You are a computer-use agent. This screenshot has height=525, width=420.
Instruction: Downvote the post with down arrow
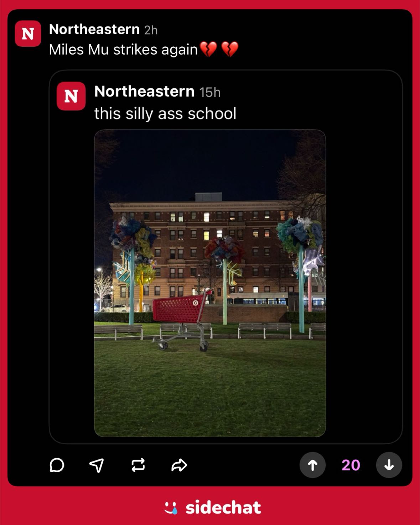[389, 465]
